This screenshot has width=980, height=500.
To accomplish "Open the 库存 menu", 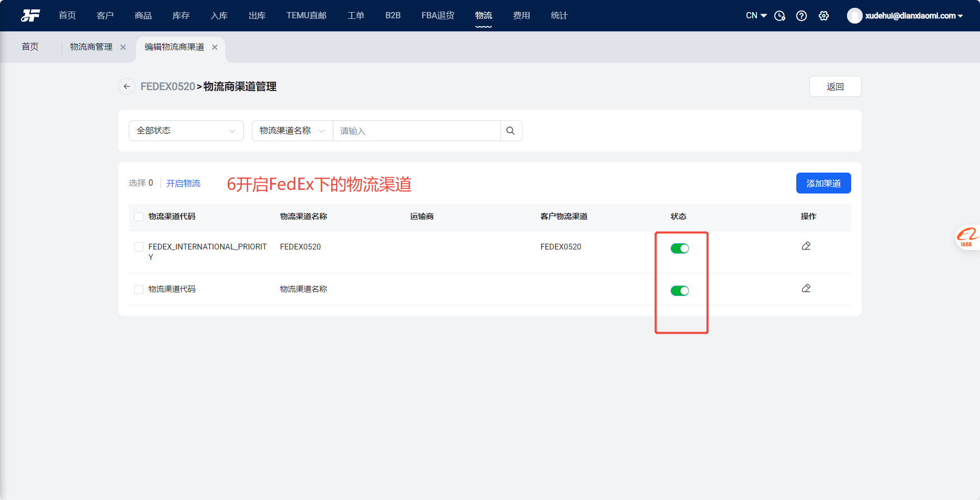I will [181, 16].
